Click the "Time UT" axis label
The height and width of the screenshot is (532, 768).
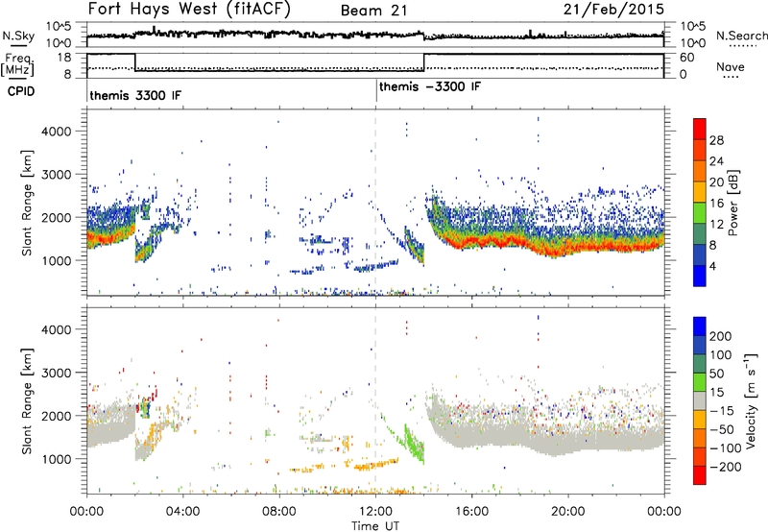[375, 525]
